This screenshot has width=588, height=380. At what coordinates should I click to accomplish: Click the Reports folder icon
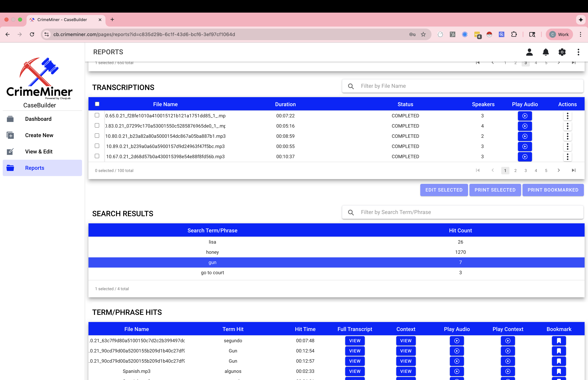click(10, 168)
